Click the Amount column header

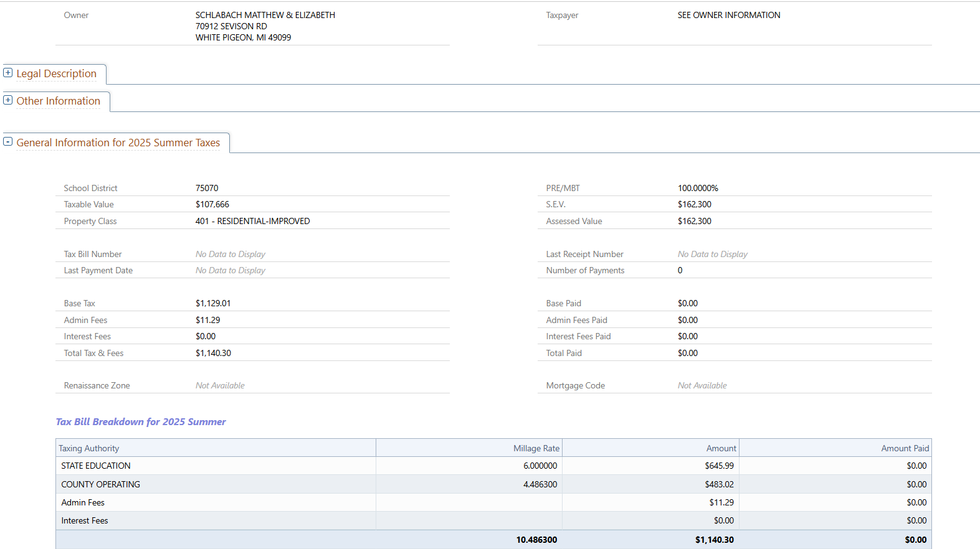721,448
